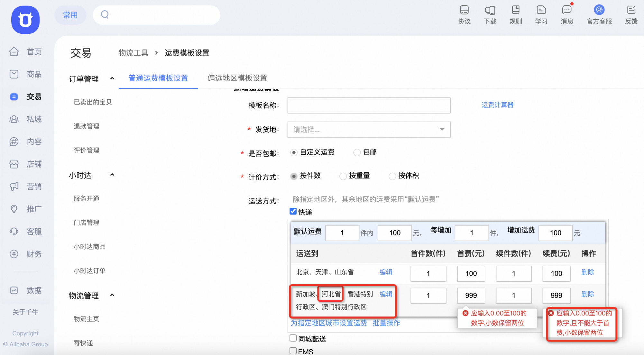Select 按体积 pricing radio
Image resolution: width=644 pixels, height=355 pixels.
[x=392, y=176]
